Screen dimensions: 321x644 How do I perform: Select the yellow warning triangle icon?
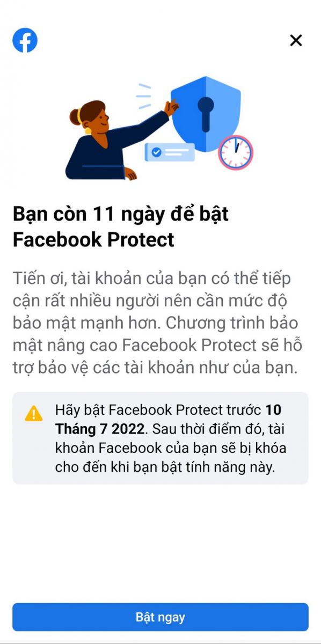(34, 413)
